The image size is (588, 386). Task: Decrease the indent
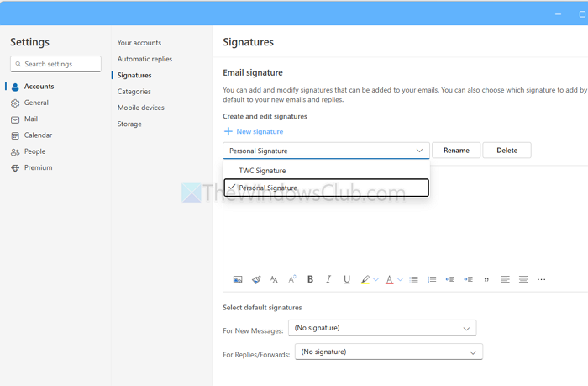coord(450,279)
